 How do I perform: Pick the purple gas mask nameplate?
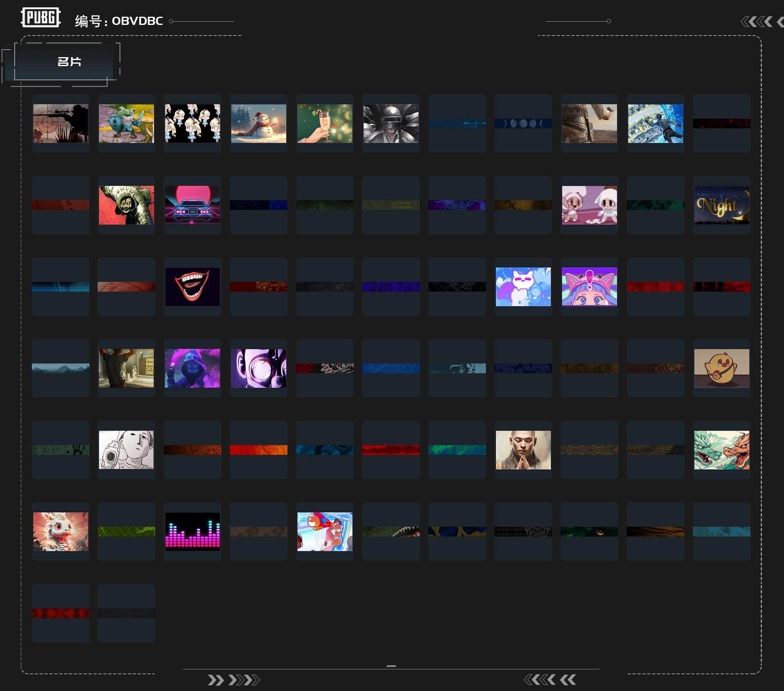[x=258, y=368]
